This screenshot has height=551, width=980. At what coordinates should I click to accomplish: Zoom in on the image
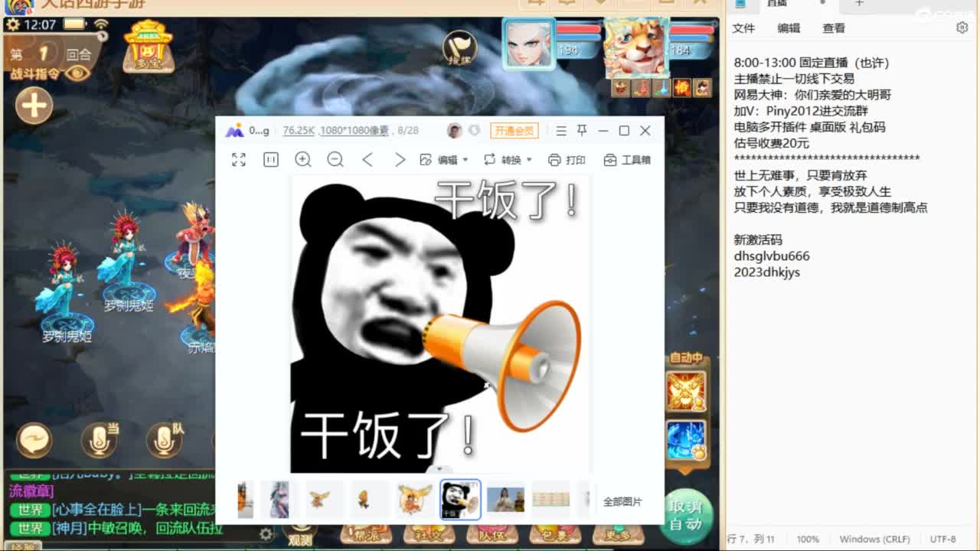303,159
